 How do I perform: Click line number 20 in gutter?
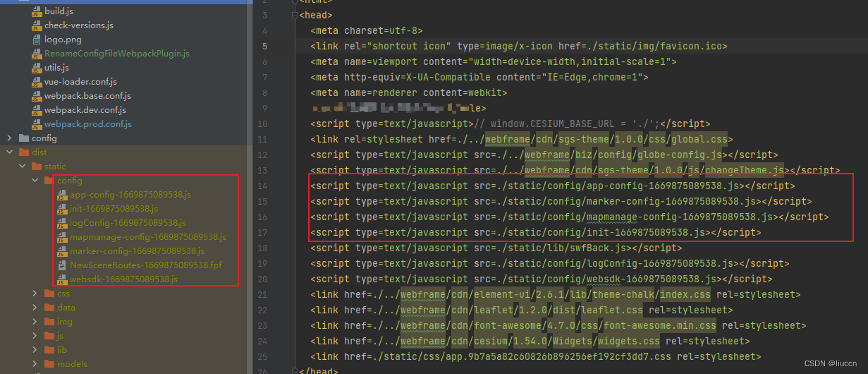coord(262,279)
